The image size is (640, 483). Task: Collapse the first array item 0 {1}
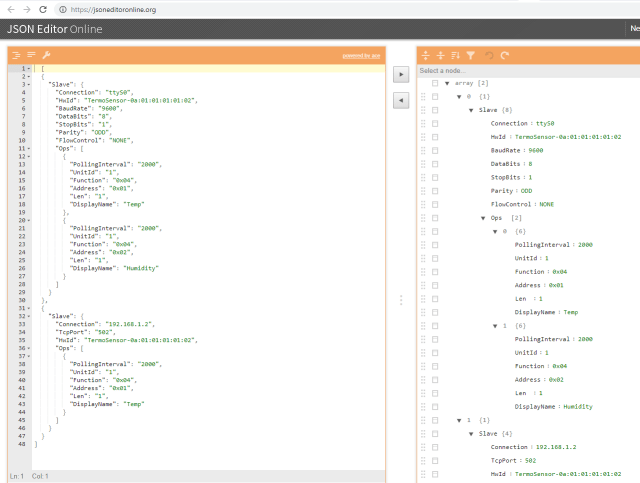pyautogui.click(x=459, y=97)
